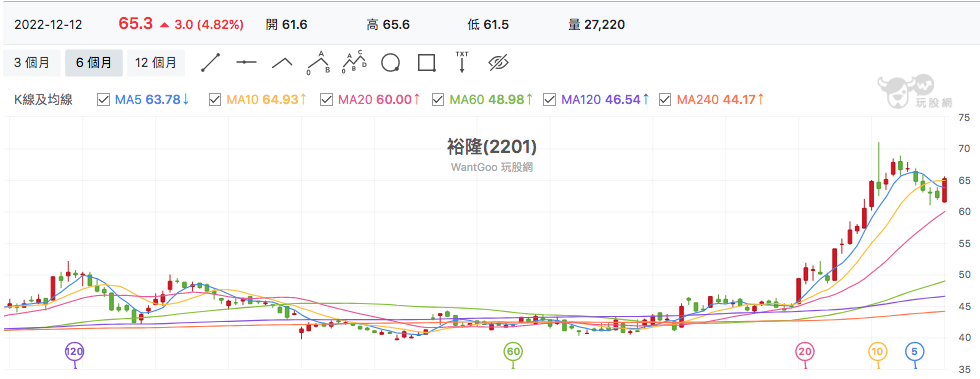Click the 50 price axis label

963,275
